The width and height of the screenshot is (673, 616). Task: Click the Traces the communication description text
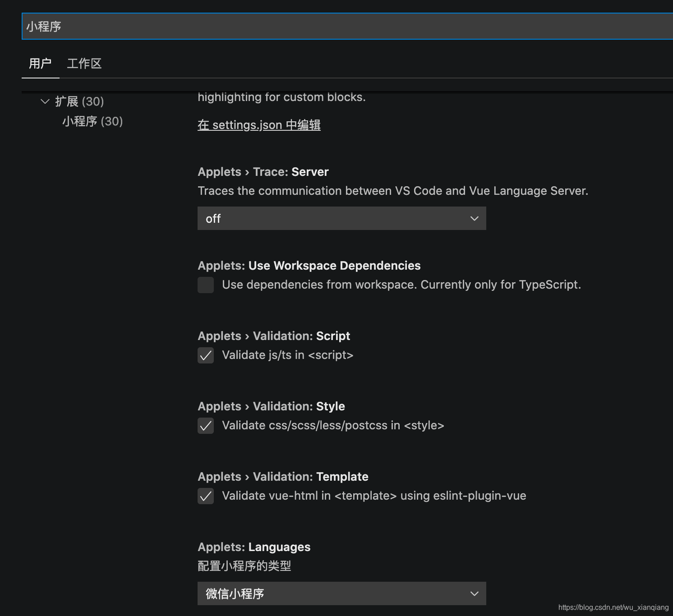(x=393, y=191)
